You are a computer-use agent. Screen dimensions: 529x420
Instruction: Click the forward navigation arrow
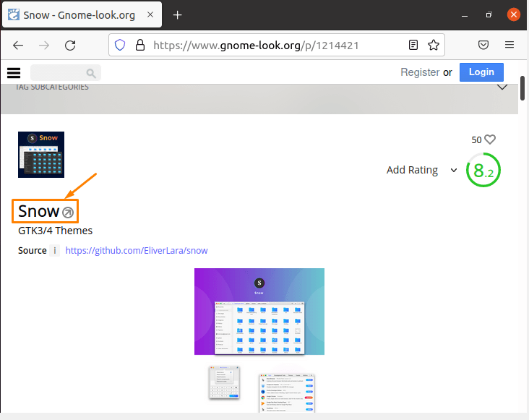[44, 46]
